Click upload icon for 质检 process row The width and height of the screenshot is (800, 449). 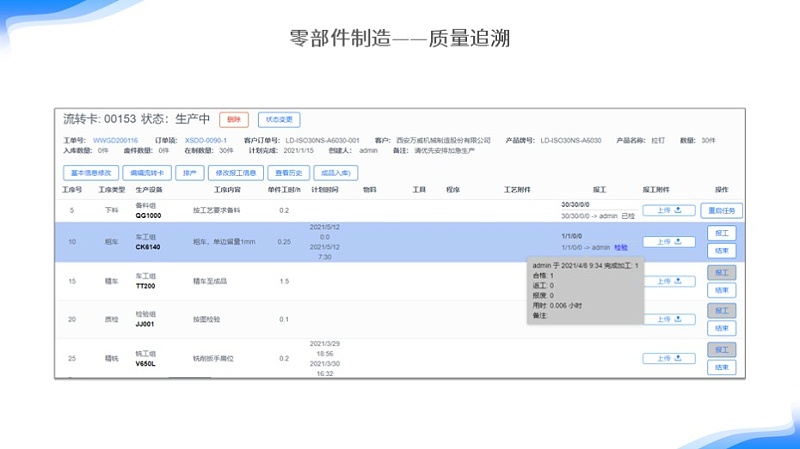(x=668, y=319)
